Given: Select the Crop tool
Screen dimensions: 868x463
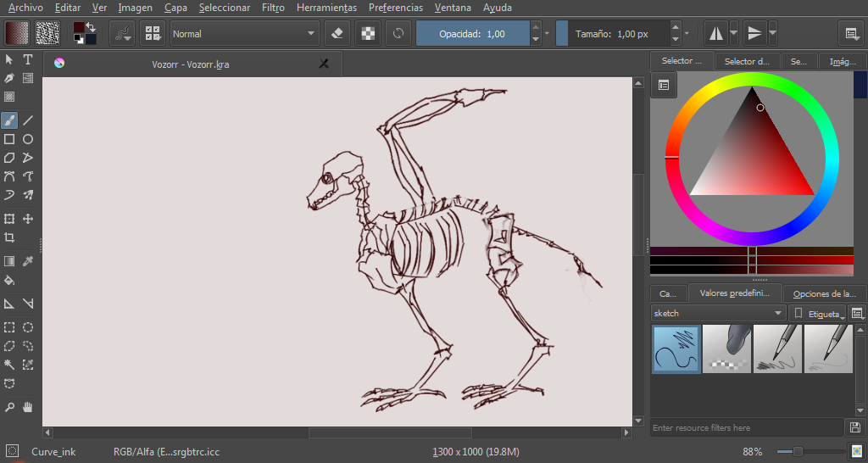Looking at the screenshot, I should [x=9, y=237].
